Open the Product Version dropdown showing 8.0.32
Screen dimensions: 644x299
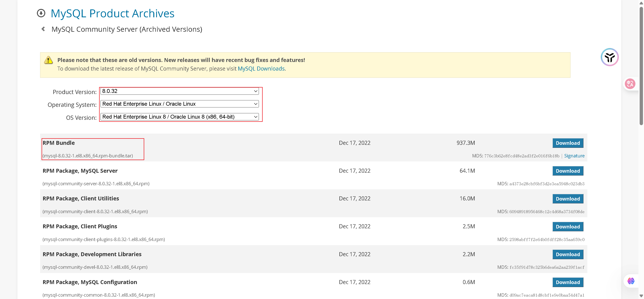179,91
